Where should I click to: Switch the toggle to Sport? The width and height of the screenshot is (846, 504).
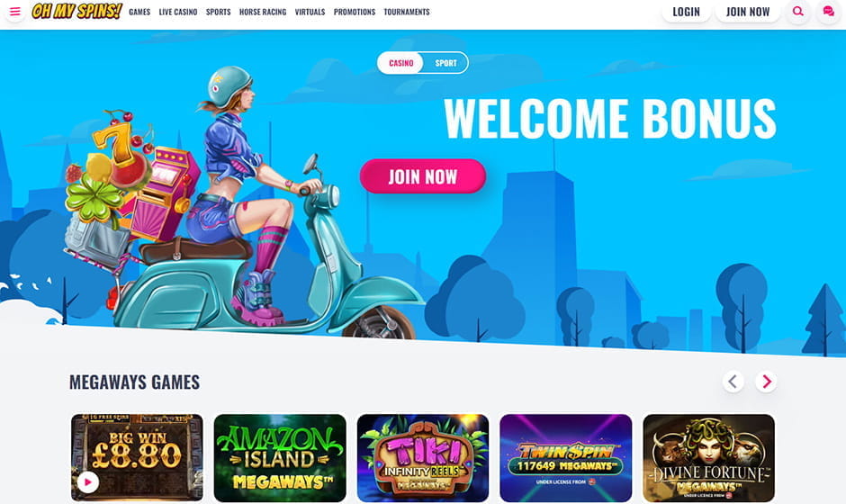pos(445,63)
